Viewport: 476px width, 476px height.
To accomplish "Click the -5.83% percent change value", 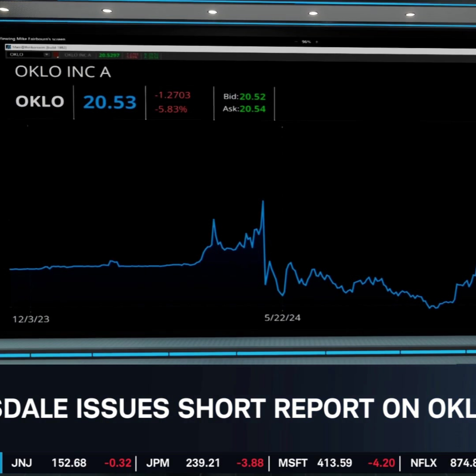I will [x=171, y=109].
